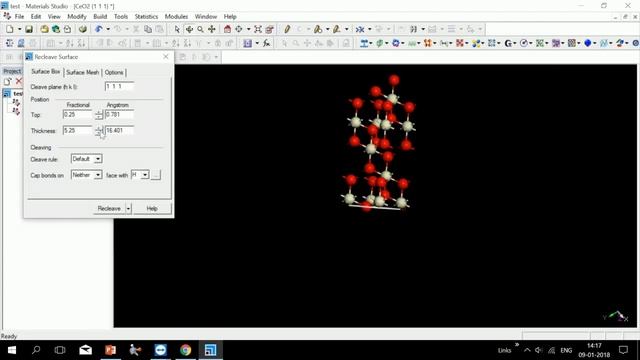Click the fx functions toolbar icon
640x360 pixels.
pos(267,43)
